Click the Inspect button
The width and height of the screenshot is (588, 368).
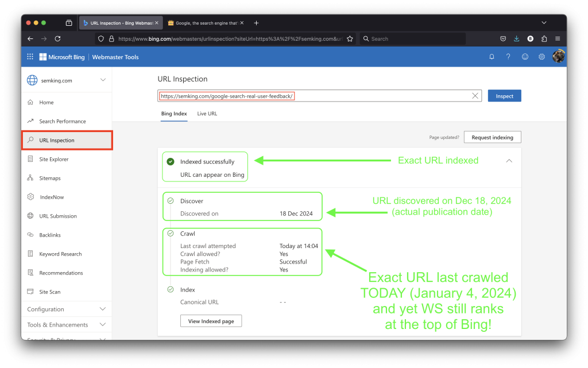pyautogui.click(x=504, y=96)
